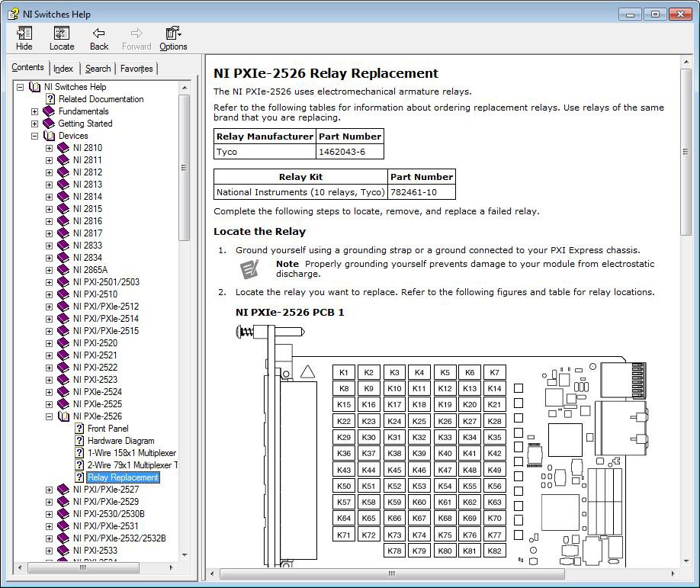Select the Getting Started topic
Image resolution: width=700 pixels, height=588 pixels.
pyautogui.click(x=84, y=123)
